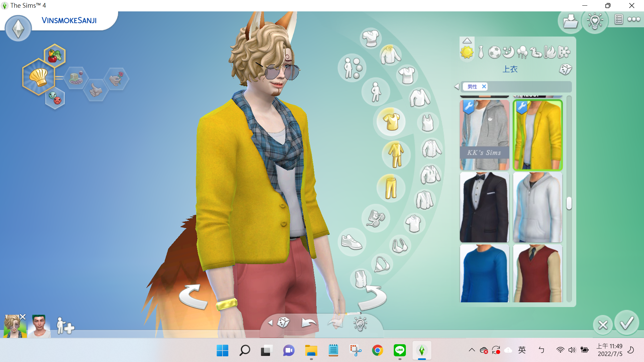This screenshot has height=362, width=644.
Task: Open the notes list icon at top right
Action: [x=619, y=19]
